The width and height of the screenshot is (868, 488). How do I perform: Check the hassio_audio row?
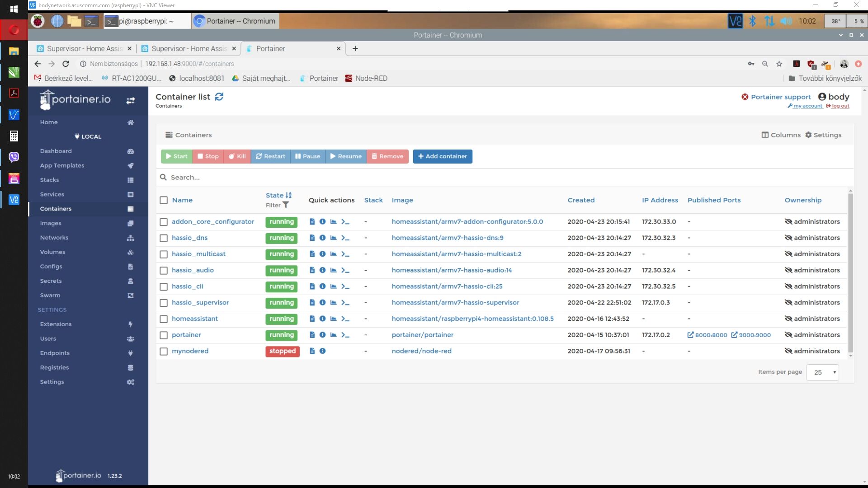click(x=164, y=271)
